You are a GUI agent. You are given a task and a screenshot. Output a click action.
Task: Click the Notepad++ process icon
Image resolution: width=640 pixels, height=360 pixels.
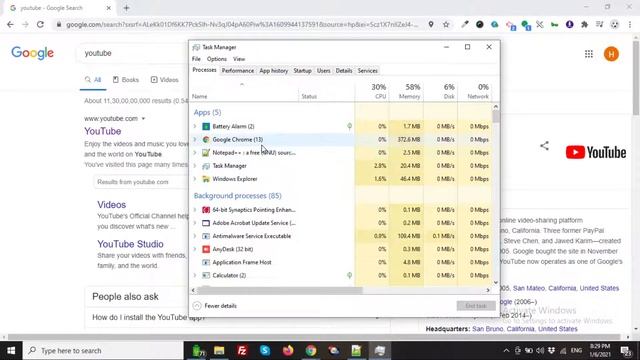coord(206,153)
